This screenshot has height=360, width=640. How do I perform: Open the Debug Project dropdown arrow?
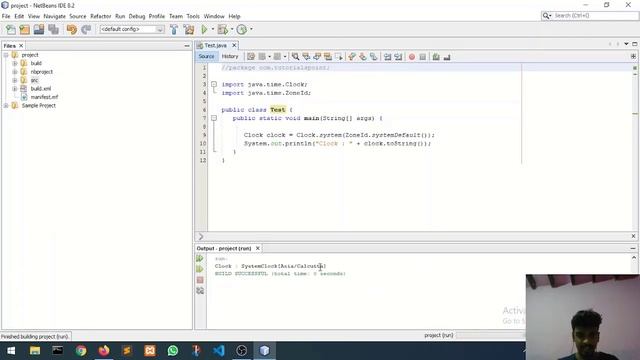tap(232, 29)
